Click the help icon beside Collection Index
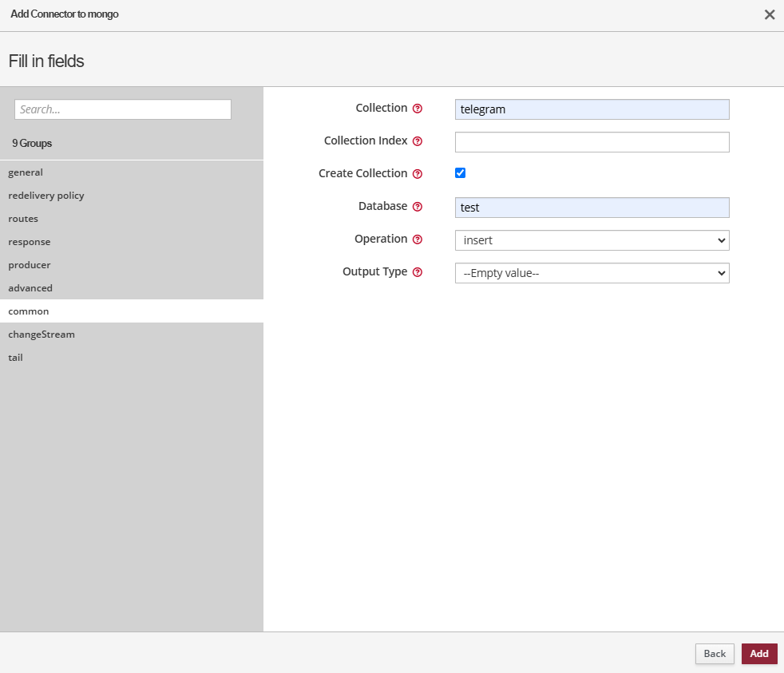784x673 pixels. click(417, 141)
